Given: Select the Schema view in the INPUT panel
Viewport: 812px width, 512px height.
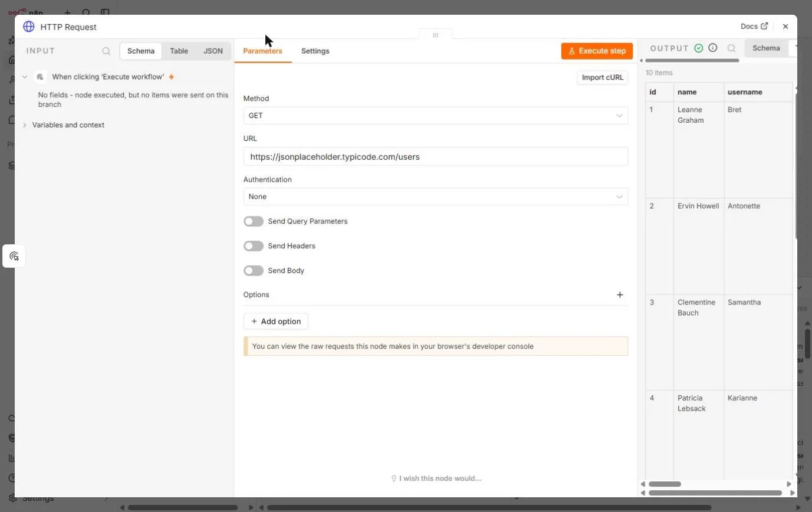Looking at the screenshot, I should [141, 51].
